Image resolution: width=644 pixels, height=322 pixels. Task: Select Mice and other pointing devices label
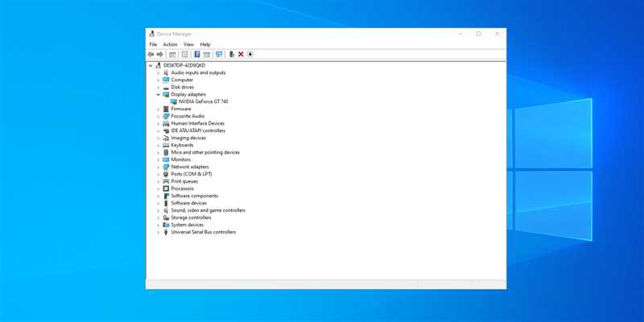coord(205,152)
